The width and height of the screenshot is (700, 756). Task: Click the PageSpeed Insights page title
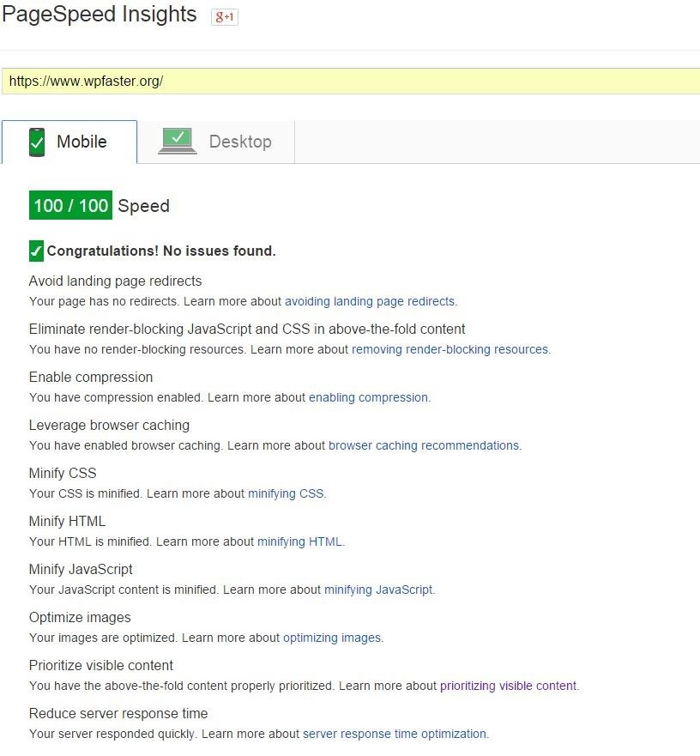point(100,14)
